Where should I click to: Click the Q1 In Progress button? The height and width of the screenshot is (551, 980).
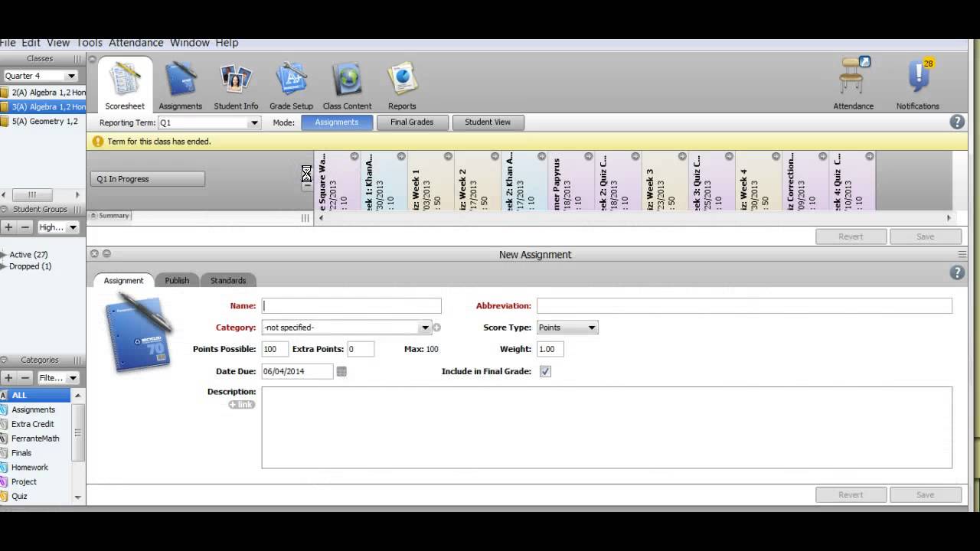pyautogui.click(x=148, y=179)
